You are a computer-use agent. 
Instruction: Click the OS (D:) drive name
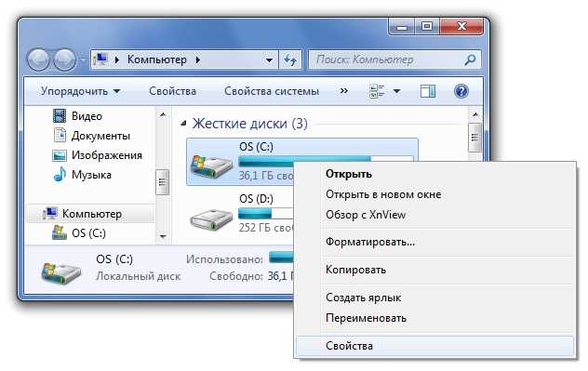coord(256,199)
